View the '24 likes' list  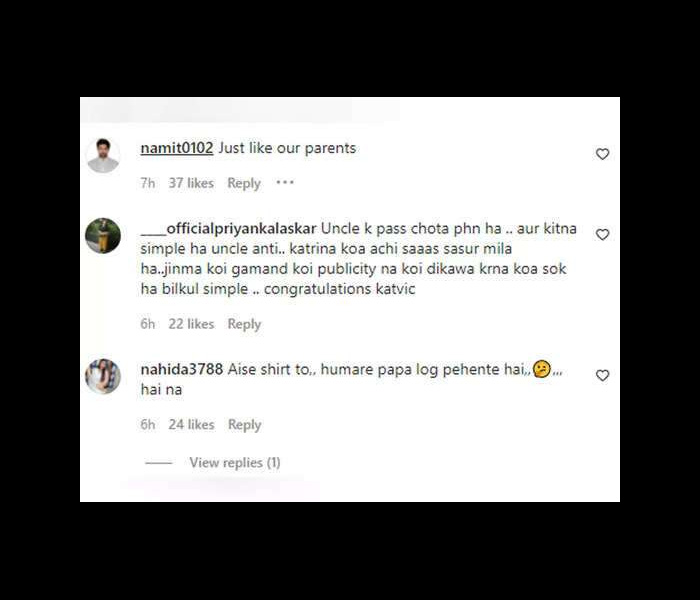tap(191, 425)
